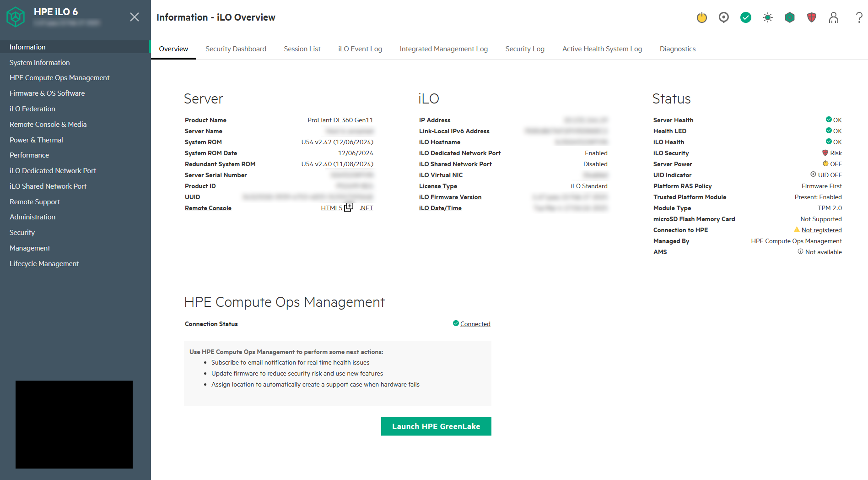Open the License Type link

pos(438,186)
